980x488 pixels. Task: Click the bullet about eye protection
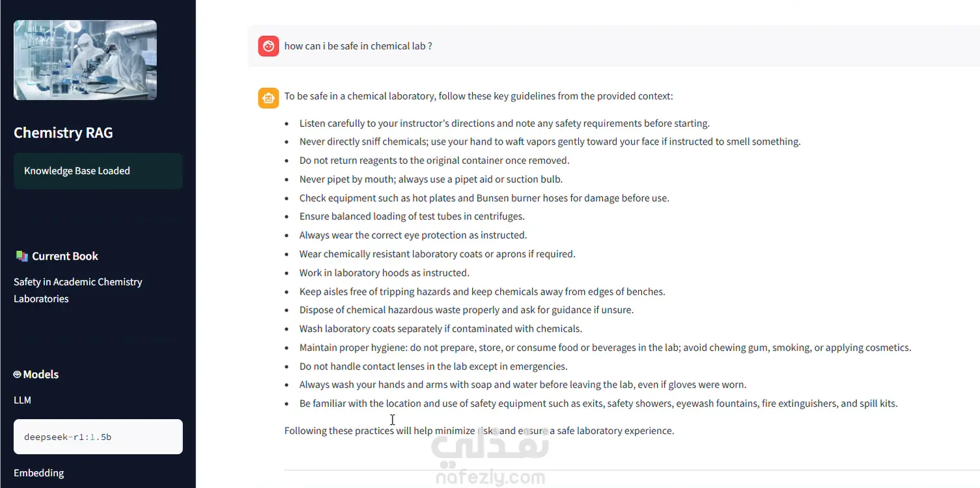click(413, 235)
